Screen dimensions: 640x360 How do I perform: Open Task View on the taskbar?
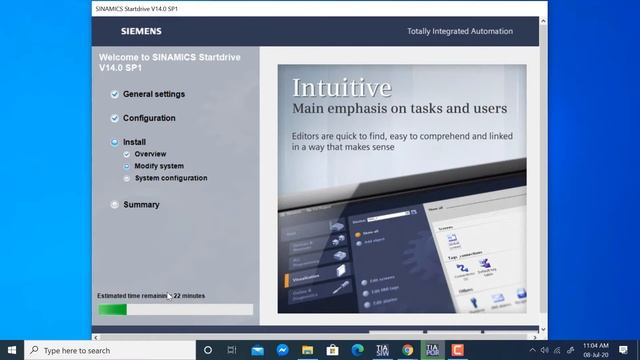tap(232, 350)
